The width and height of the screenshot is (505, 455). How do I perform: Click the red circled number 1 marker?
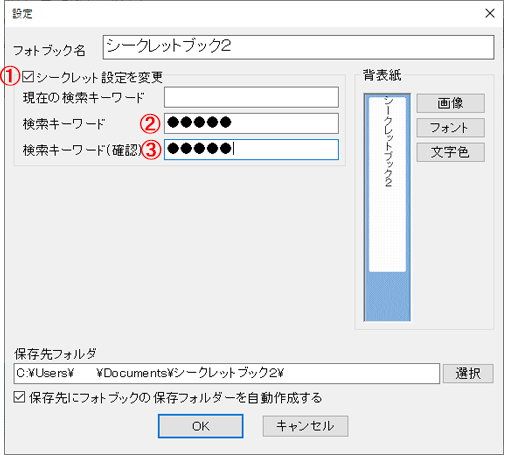pyautogui.click(x=10, y=76)
